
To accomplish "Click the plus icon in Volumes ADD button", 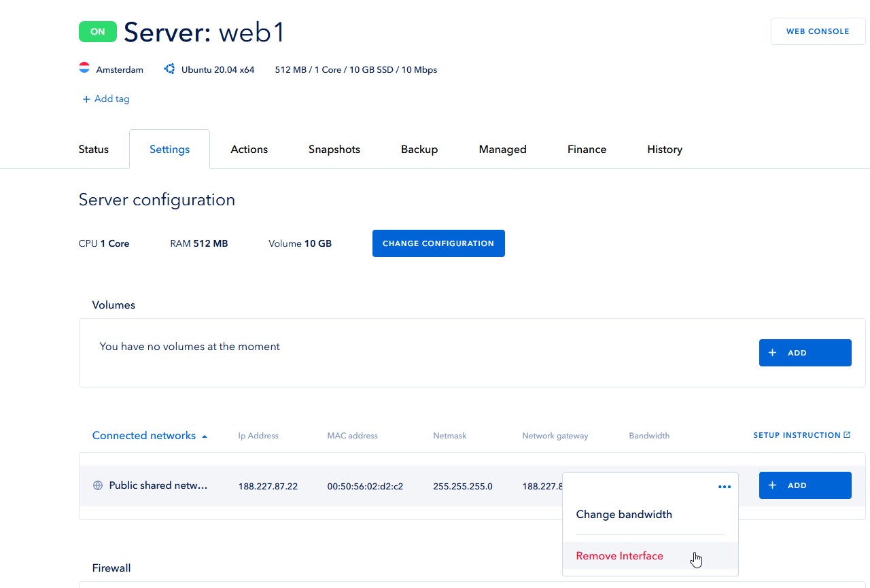I will (772, 353).
